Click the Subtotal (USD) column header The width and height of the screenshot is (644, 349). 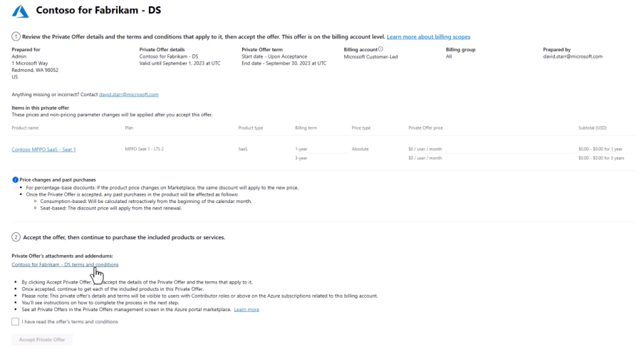tap(592, 127)
